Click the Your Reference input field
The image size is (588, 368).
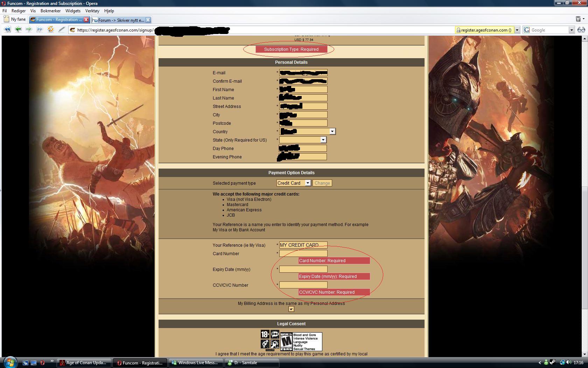(x=303, y=245)
